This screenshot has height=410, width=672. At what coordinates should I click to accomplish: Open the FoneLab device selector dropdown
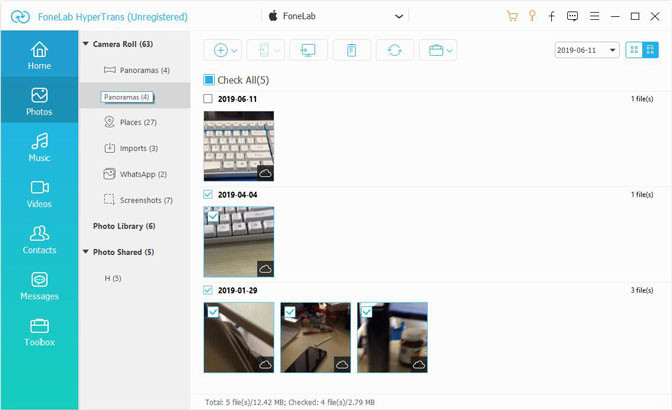pos(335,16)
